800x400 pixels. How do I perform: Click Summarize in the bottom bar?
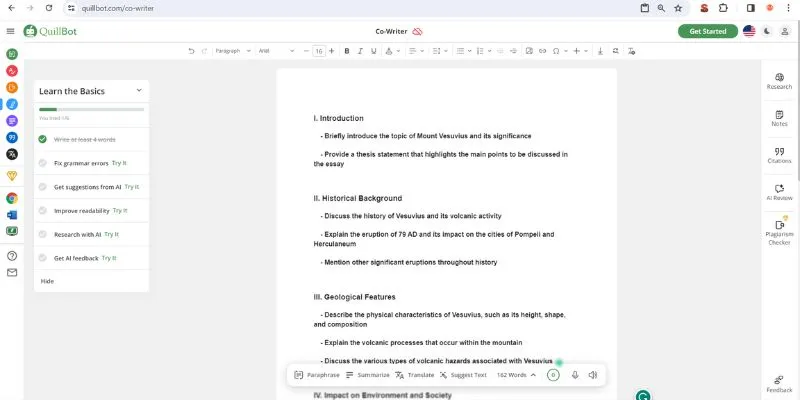point(367,375)
